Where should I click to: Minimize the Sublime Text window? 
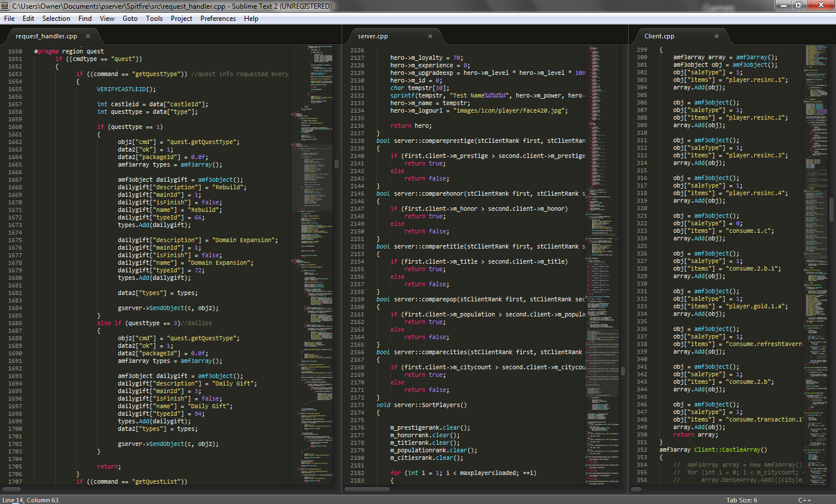pos(784,5)
